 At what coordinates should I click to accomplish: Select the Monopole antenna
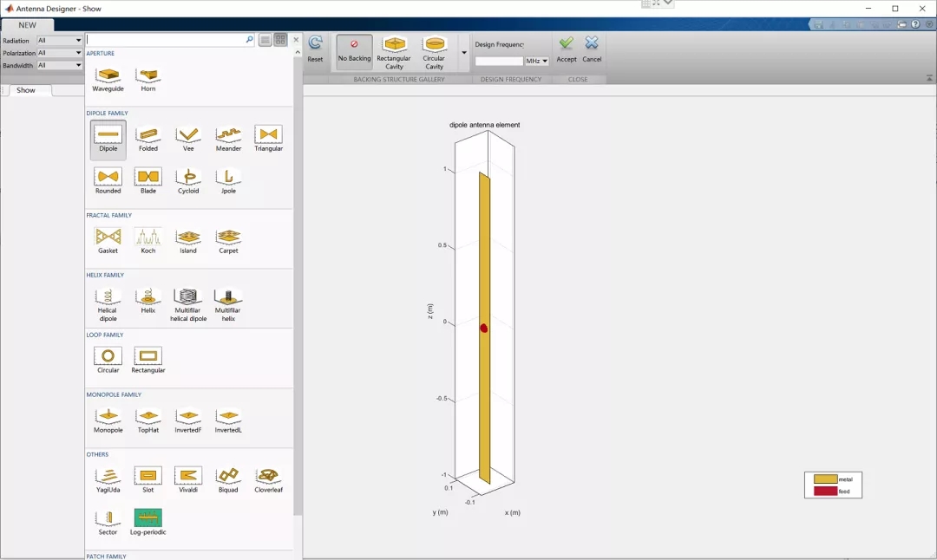[x=108, y=420]
